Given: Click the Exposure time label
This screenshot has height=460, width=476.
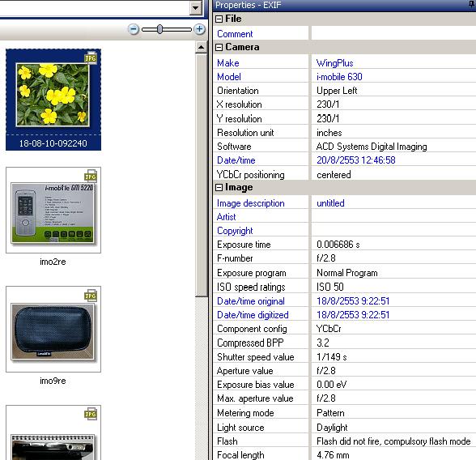Looking at the screenshot, I should [244, 245].
